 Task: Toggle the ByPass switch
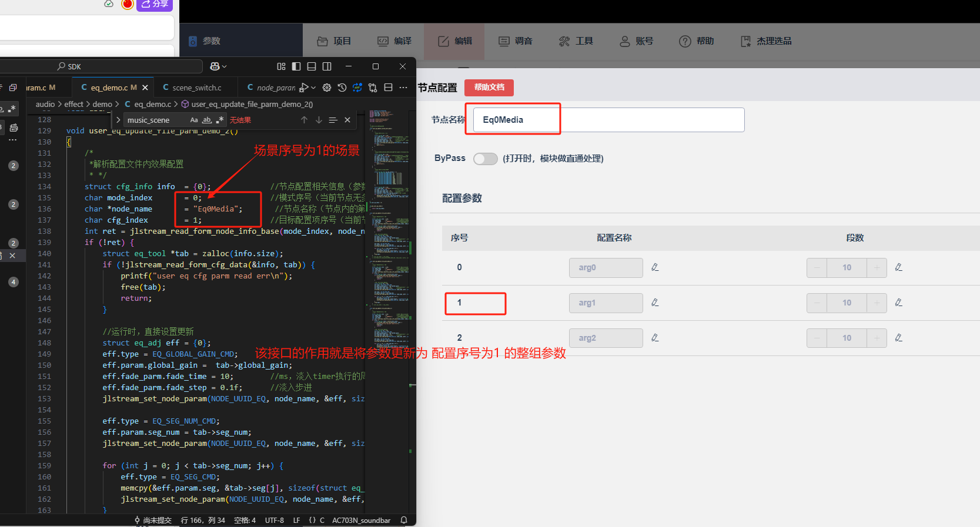[x=486, y=159]
